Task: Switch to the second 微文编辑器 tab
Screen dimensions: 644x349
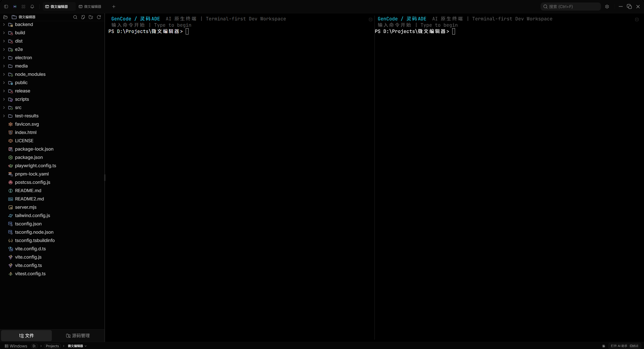Action: [90, 7]
